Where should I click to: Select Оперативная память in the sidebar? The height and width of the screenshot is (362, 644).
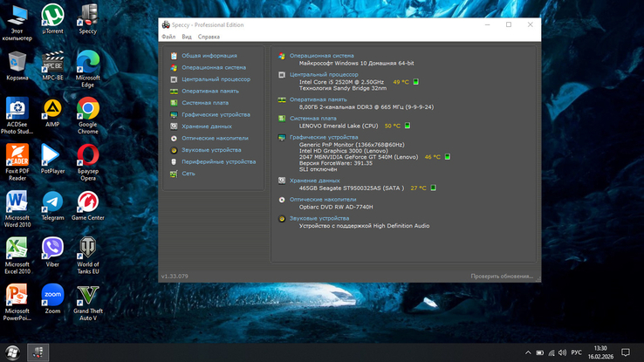click(x=210, y=91)
